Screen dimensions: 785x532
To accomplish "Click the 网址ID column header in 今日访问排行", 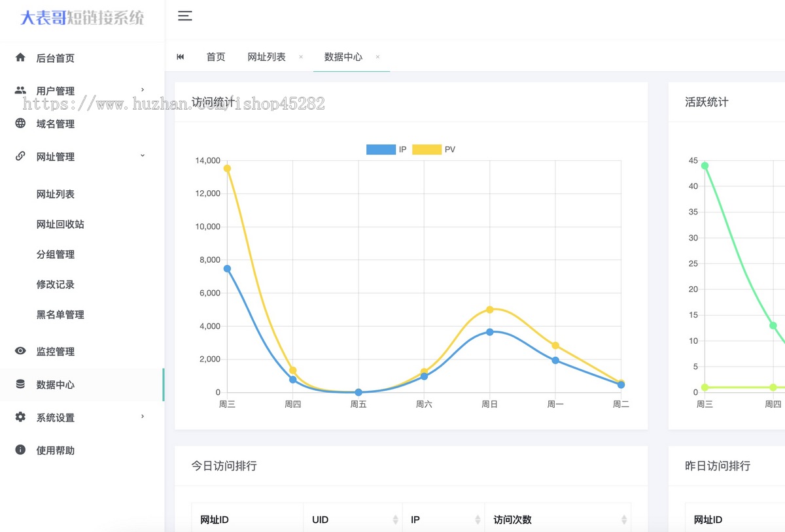I will point(215,520).
